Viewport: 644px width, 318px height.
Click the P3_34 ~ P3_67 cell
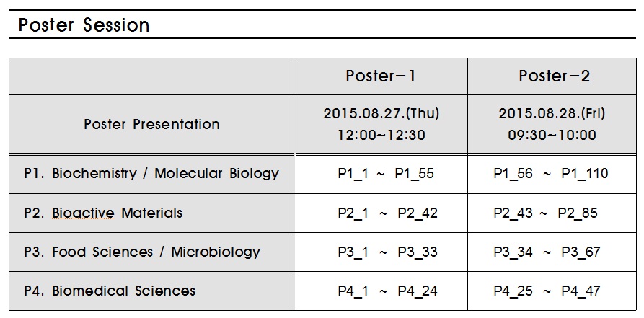(547, 252)
